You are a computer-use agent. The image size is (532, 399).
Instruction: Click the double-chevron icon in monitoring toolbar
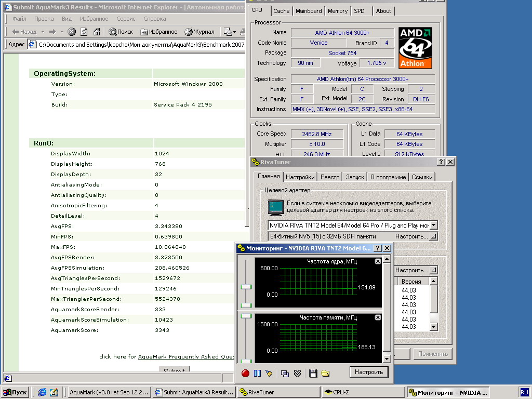(297, 374)
